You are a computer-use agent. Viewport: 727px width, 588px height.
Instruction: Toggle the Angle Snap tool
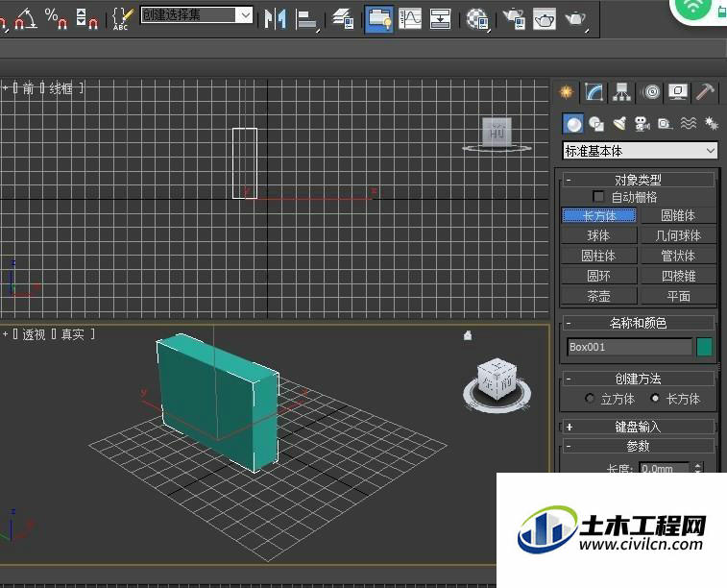click(26, 17)
